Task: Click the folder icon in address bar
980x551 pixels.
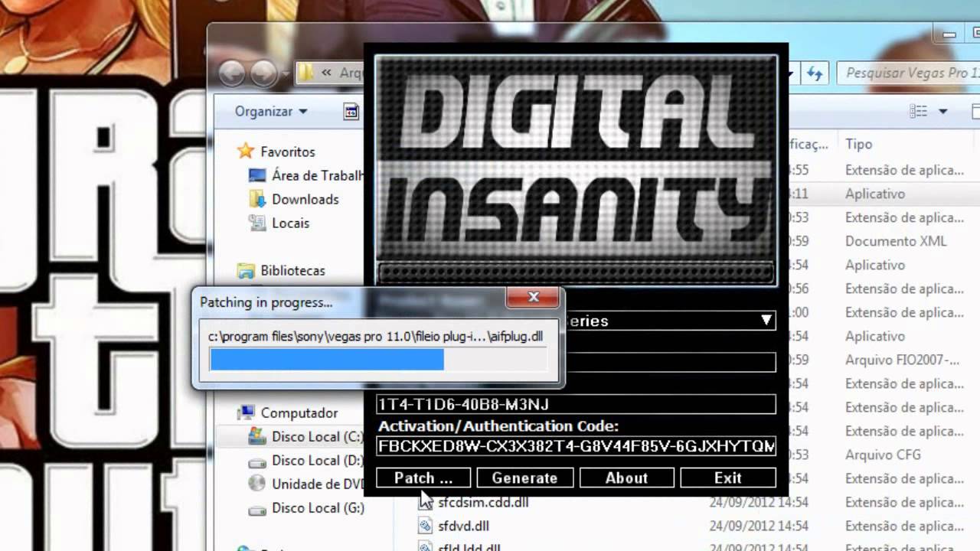Action: pos(306,73)
